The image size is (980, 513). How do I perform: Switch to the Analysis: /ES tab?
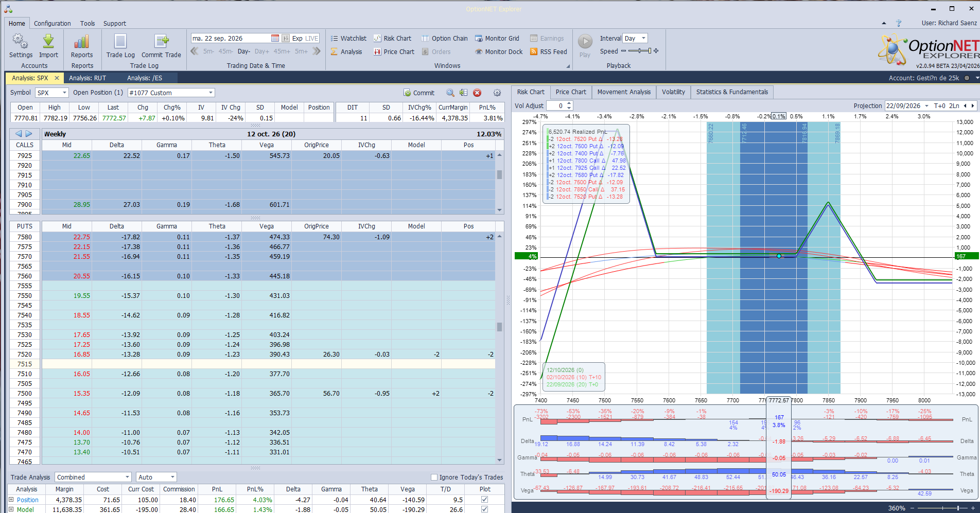(x=145, y=78)
